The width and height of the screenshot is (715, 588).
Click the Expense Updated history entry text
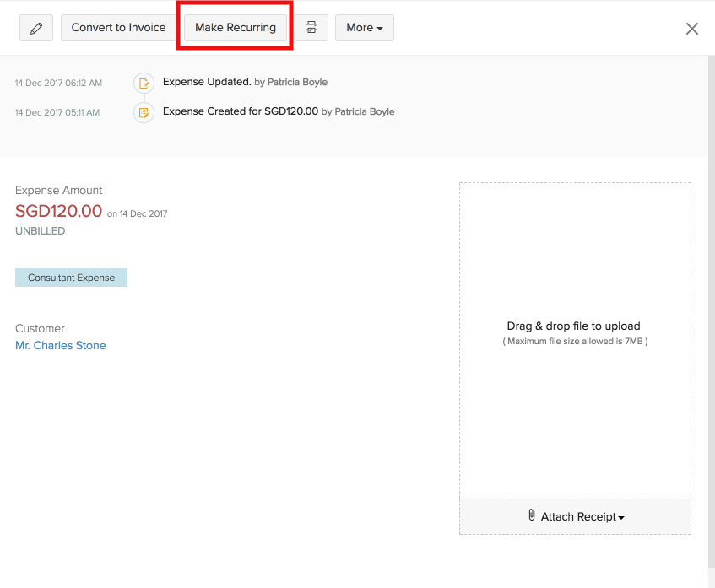pos(245,82)
